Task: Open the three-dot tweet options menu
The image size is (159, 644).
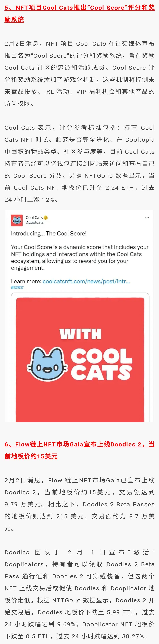Action: (147, 218)
